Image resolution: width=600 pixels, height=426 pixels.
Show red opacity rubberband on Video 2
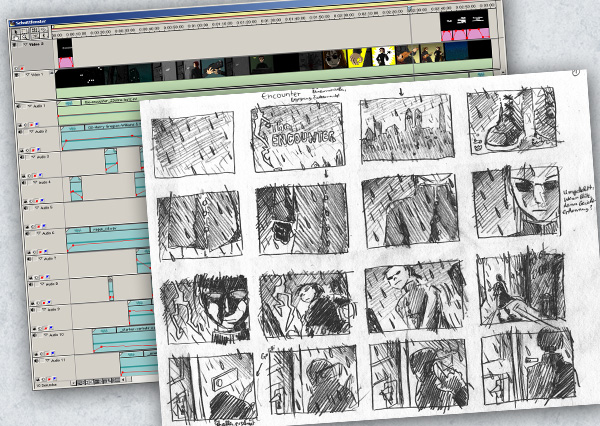[x=22, y=69]
